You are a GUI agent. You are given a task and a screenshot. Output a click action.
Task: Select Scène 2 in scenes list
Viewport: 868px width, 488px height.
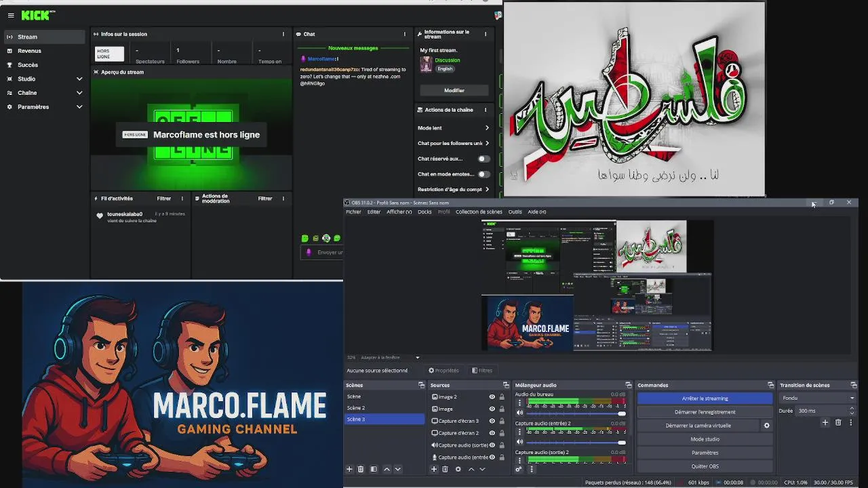(x=384, y=408)
